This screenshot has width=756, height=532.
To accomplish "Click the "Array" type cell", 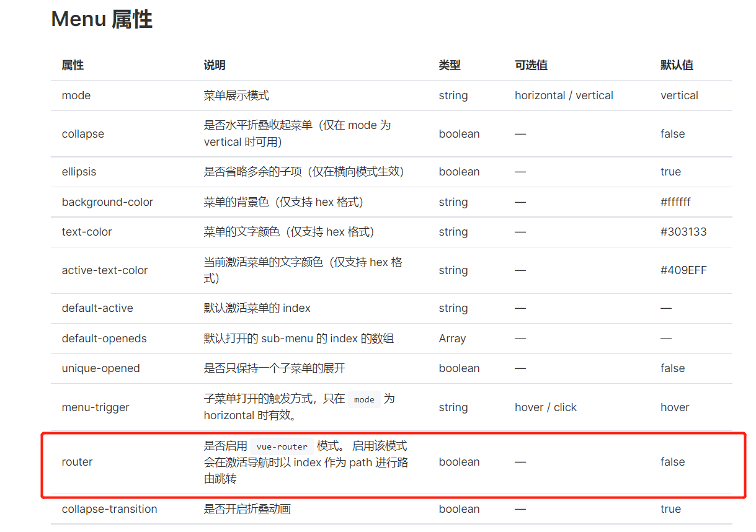I will pyautogui.click(x=452, y=339).
